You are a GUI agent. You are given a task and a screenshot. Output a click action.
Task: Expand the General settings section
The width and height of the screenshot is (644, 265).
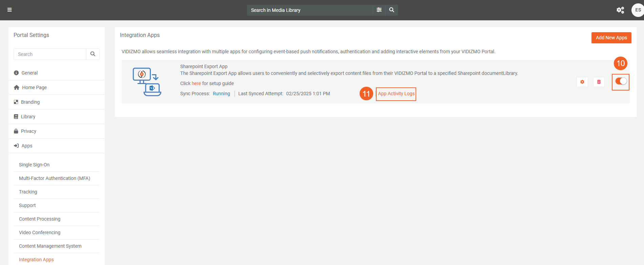[x=29, y=73]
